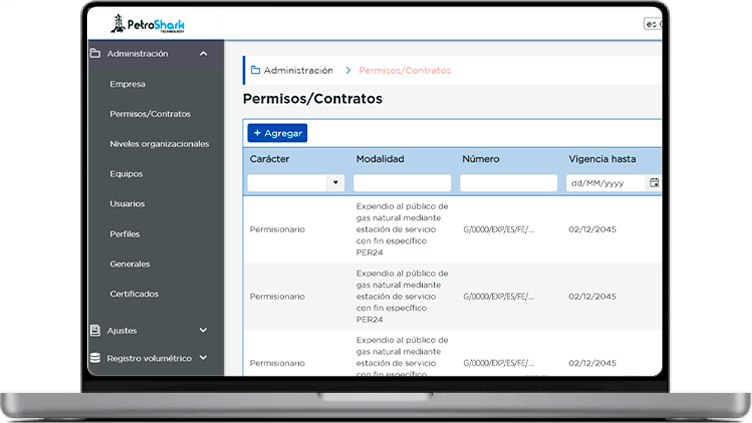Expand the Ajustes menu section
752x423 pixels.
coord(203,330)
